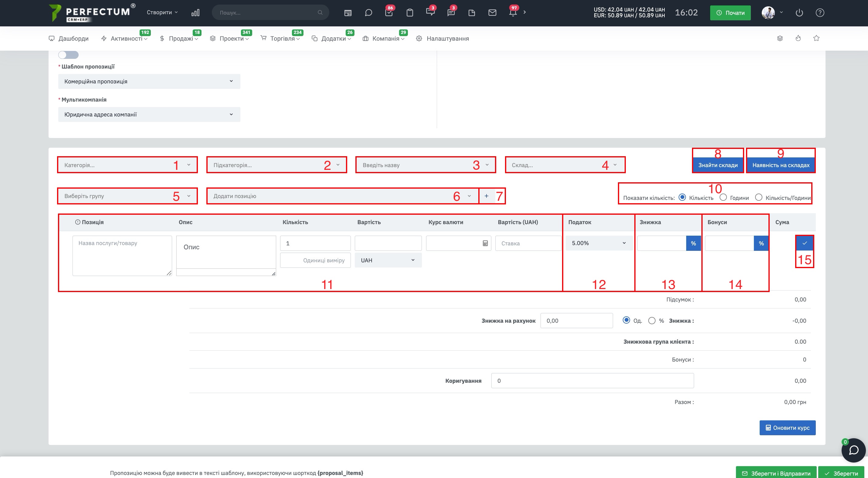Click the notifications bell icon

513,13
